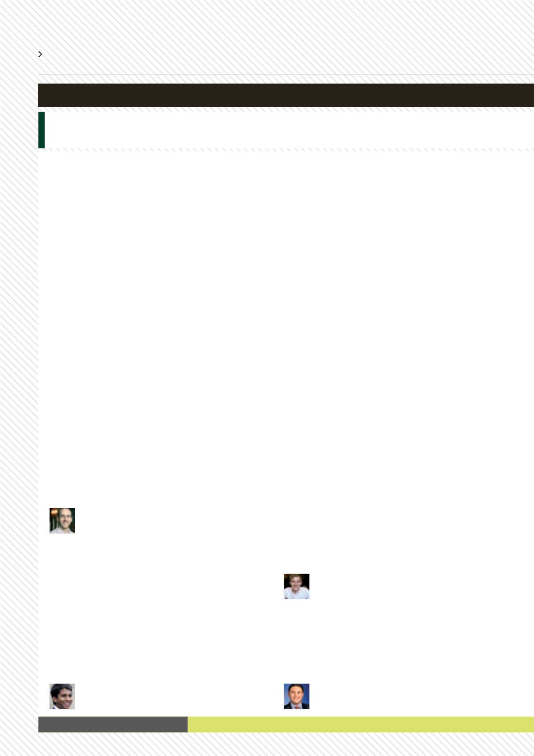Click the white title area beside green bar
This screenshot has width=534, height=756.
[289, 130]
